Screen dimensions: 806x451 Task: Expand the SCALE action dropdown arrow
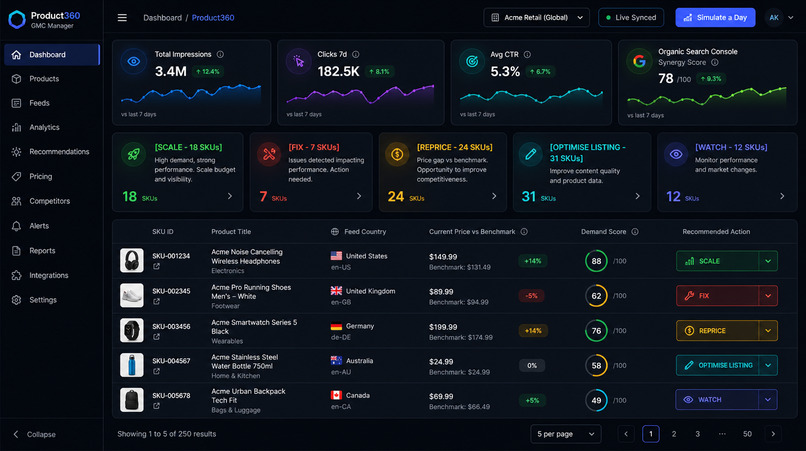point(768,261)
